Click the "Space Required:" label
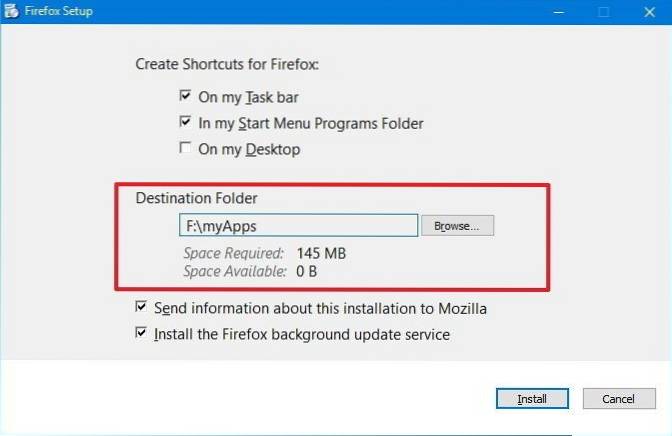 pyautogui.click(x=234, y=254)
